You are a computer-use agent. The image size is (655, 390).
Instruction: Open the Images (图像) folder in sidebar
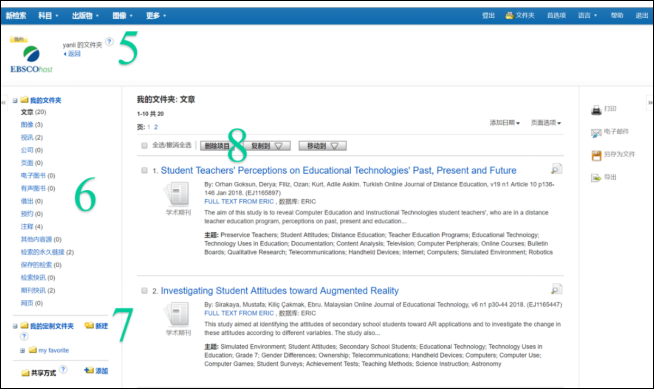point(27,124)
